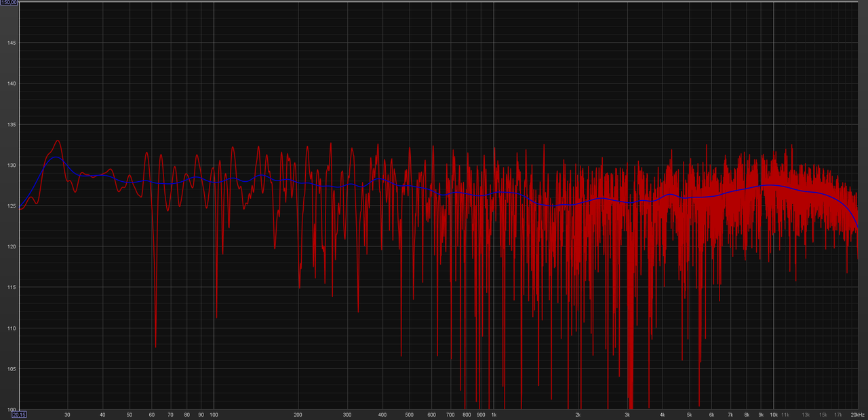This screenshot has height=420, width=868.
Task: Click the 4k frequency axis label
Action: tap(662, 415)
